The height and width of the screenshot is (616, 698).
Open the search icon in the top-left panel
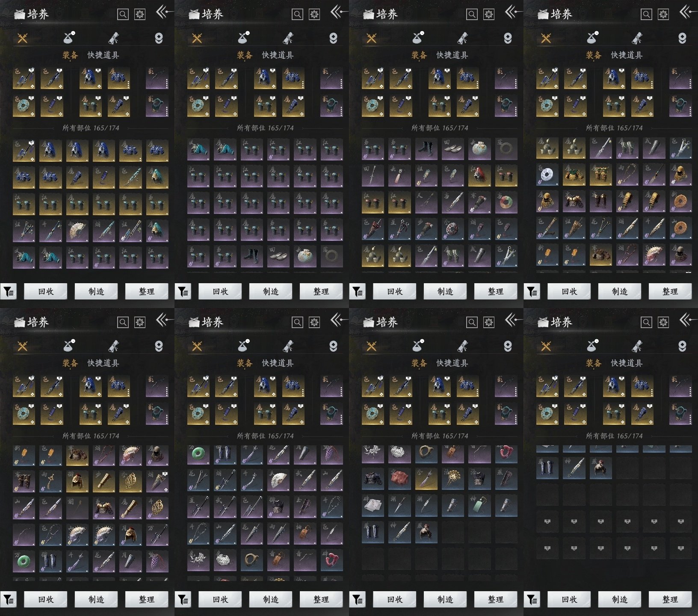[x=123, y=15]
